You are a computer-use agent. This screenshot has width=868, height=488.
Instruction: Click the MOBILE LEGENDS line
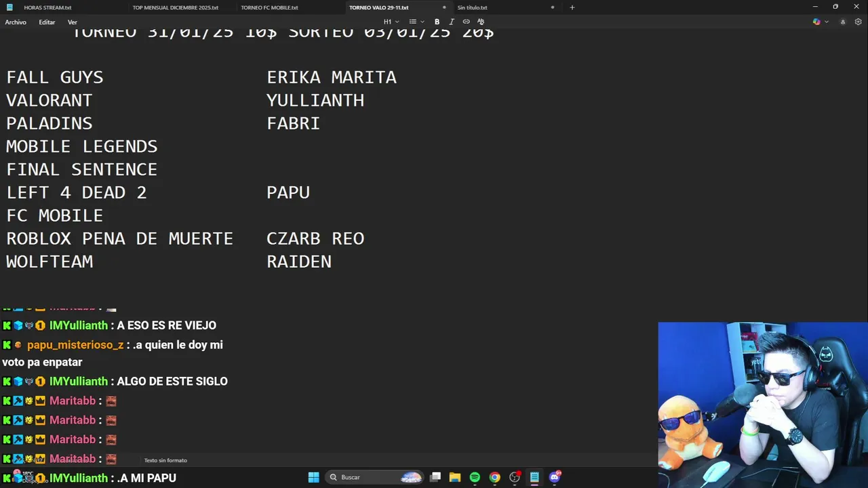click(82, 146)
